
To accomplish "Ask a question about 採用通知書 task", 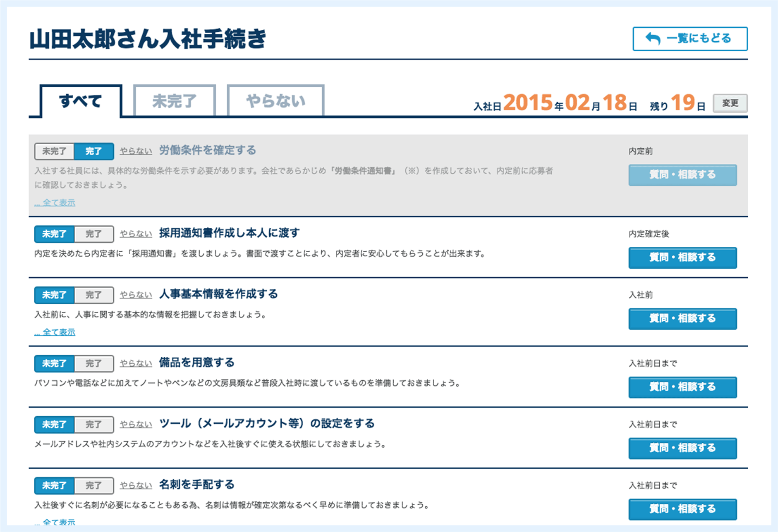I will coord(682,258).
